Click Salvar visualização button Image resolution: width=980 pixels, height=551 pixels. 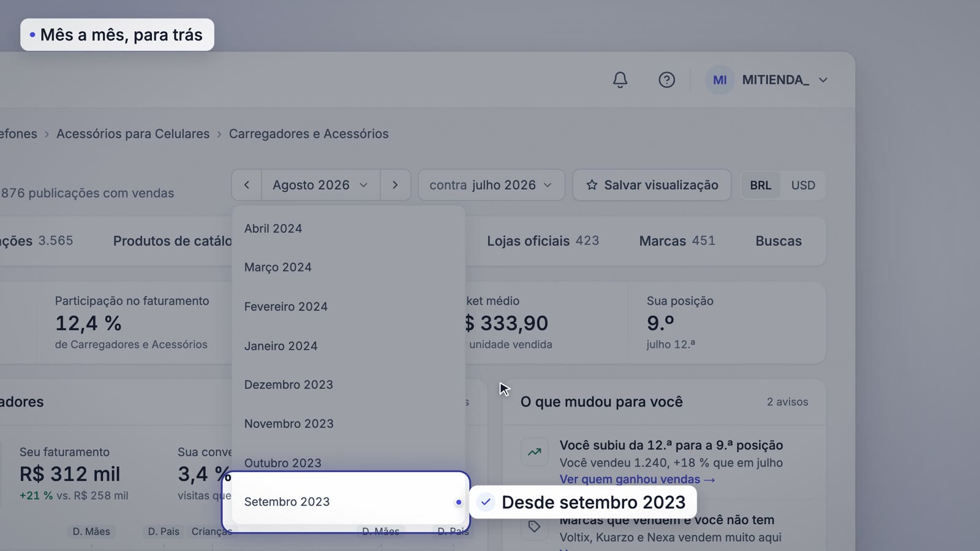(x=652, y=185)
